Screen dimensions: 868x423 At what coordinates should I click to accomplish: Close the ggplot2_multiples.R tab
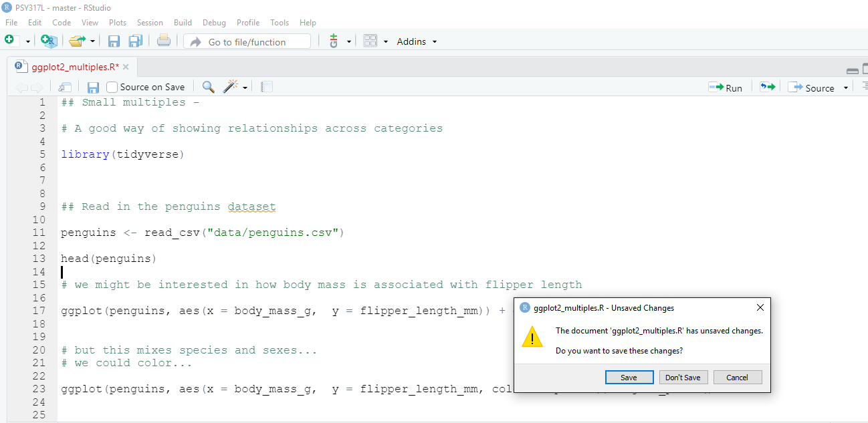click(126, 67)
